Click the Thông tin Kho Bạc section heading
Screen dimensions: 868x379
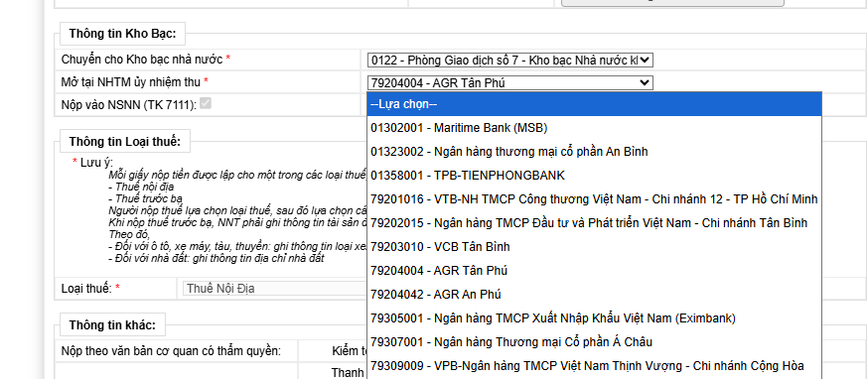click(122, 33)
